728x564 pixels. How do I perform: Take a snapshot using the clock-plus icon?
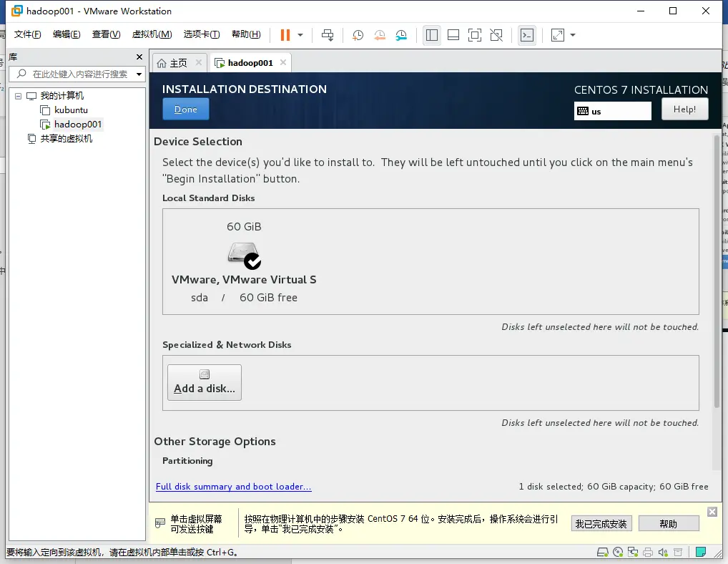pyautogui.click(x=358, y=35)
